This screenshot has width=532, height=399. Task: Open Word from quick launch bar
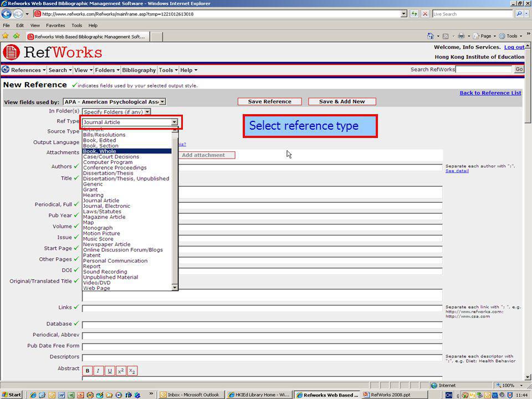coord(62,395)
